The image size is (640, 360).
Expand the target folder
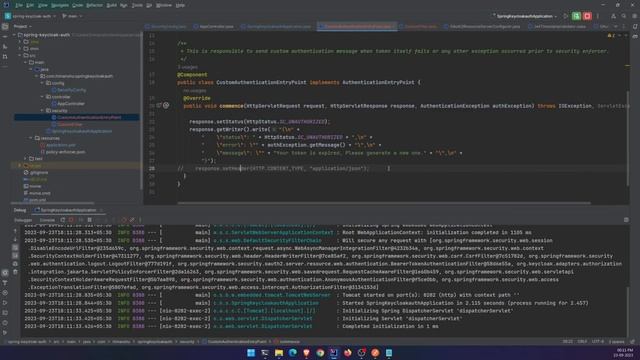20,165
